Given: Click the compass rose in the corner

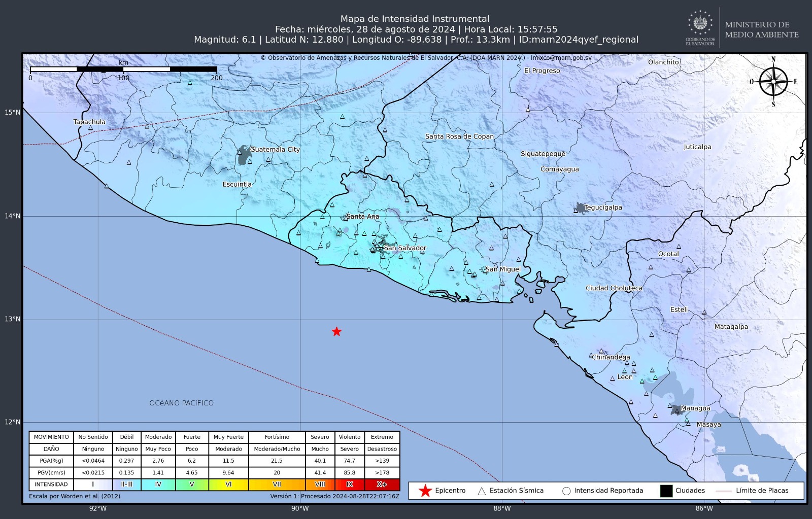Looking at the screenshot, I should tap(773, 82).
